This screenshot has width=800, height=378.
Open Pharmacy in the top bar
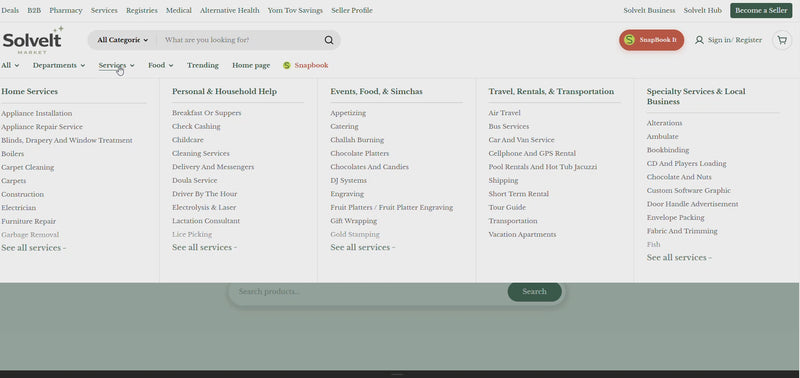[x=66, y=10]
